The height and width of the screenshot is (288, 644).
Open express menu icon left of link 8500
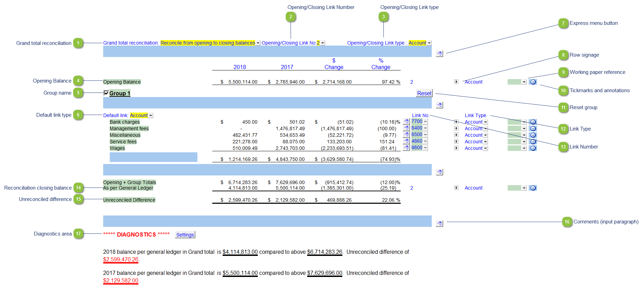(x=407, y=135)
